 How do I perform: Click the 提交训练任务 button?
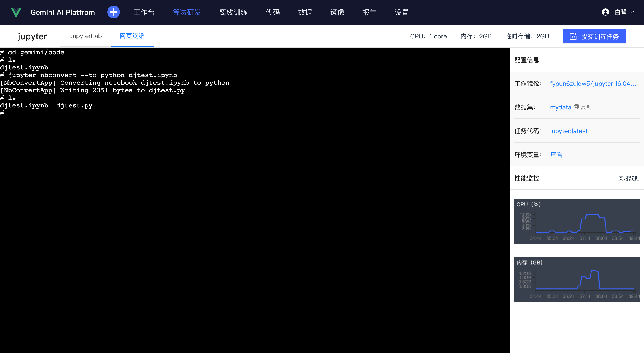[594, 36]
